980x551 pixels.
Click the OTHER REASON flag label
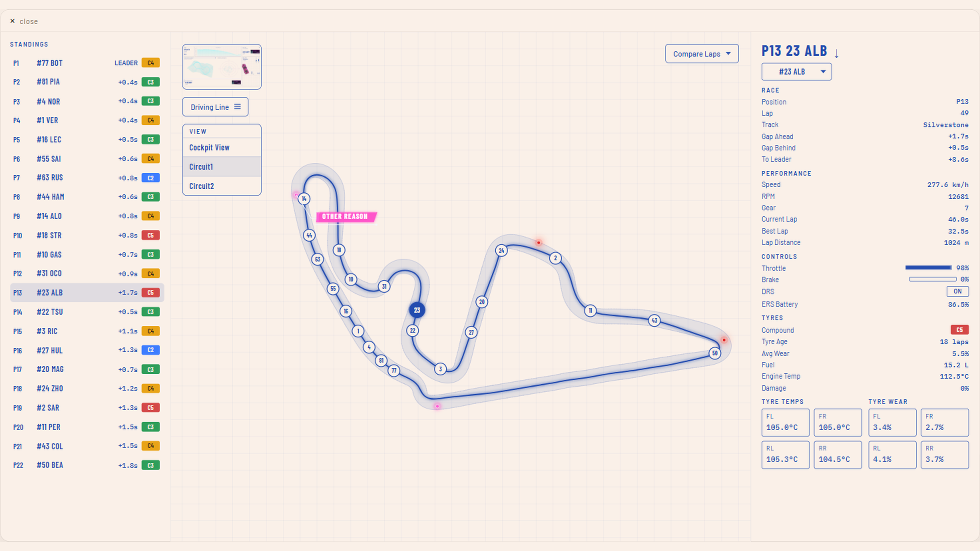346,217
